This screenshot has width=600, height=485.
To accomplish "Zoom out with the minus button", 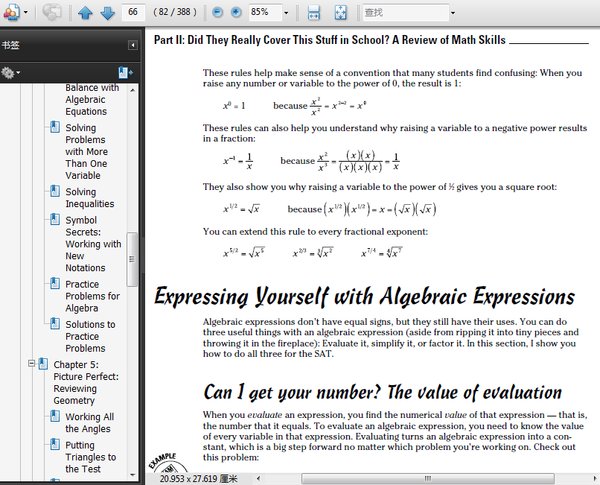I will (x=217, y=12).
